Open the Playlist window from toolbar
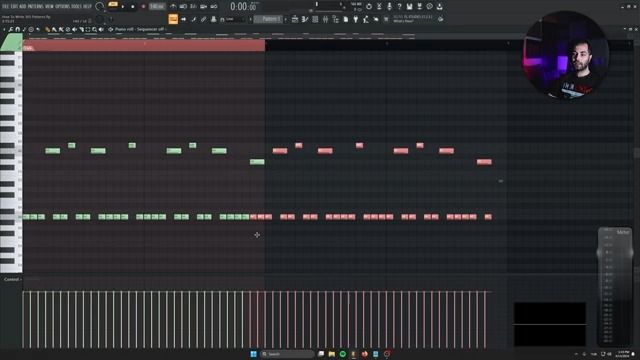This screenshot has height=360, width=640. pos(295,19)
